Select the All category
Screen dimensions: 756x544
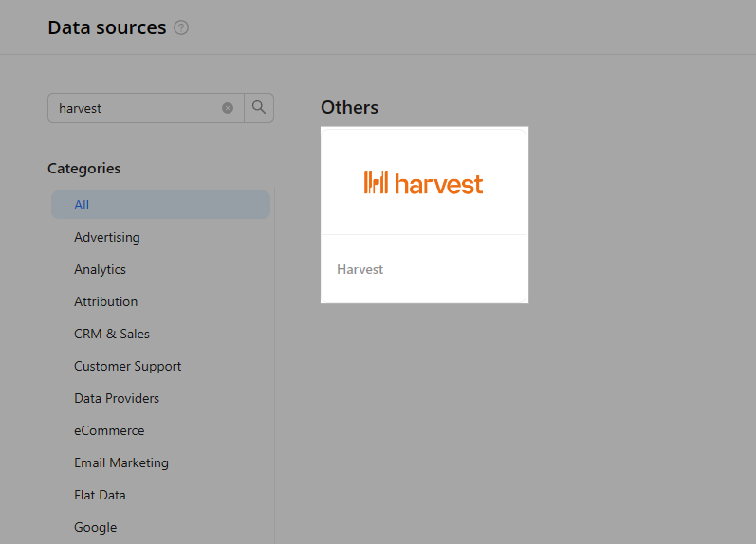(160, 205)
